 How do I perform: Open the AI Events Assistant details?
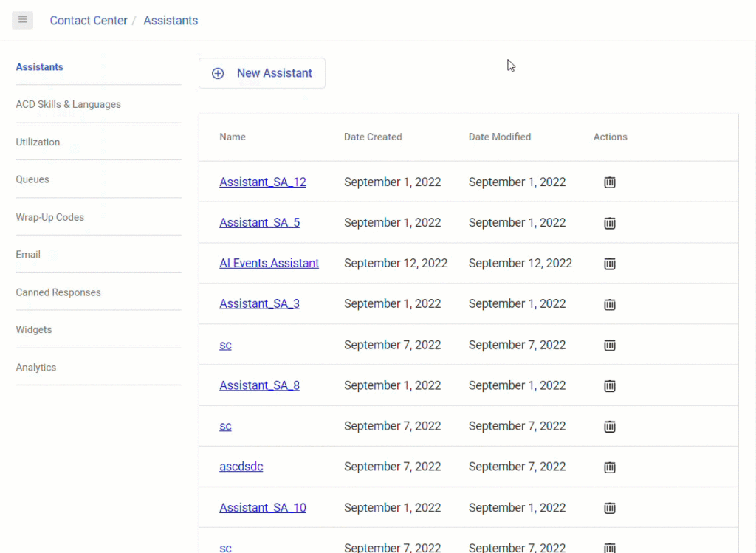pos(269,263)
